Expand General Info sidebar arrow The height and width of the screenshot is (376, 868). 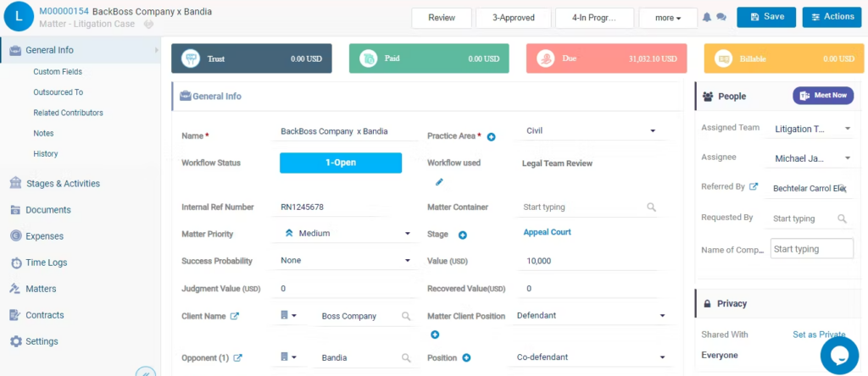(x=157, y=50)
